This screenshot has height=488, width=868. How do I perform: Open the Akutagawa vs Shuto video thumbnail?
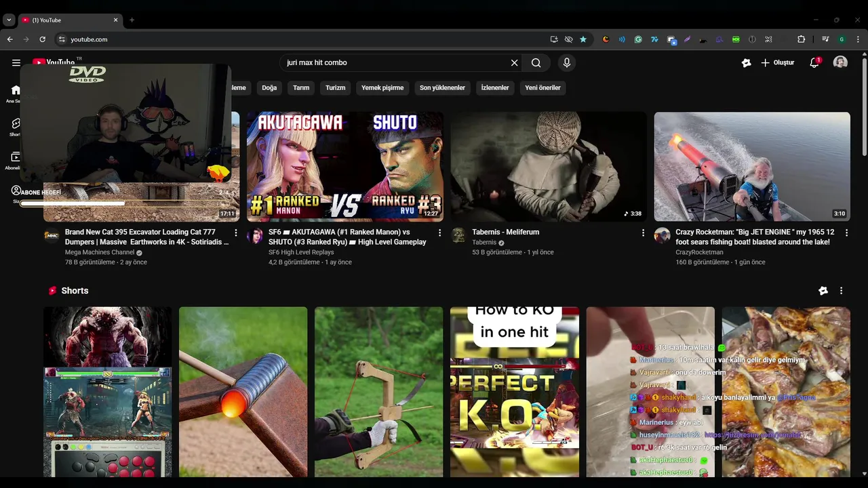[x=345, y=167]
